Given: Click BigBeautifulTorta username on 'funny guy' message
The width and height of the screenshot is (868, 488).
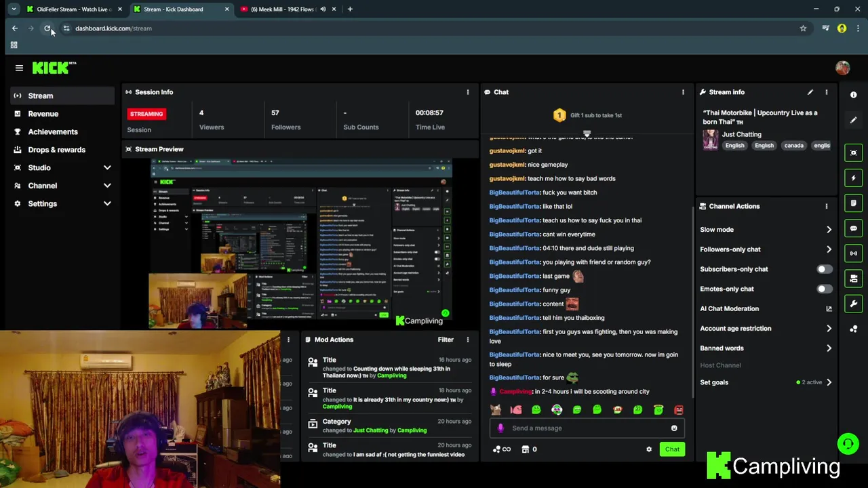Looking at the screenshot, I should 515,290.
